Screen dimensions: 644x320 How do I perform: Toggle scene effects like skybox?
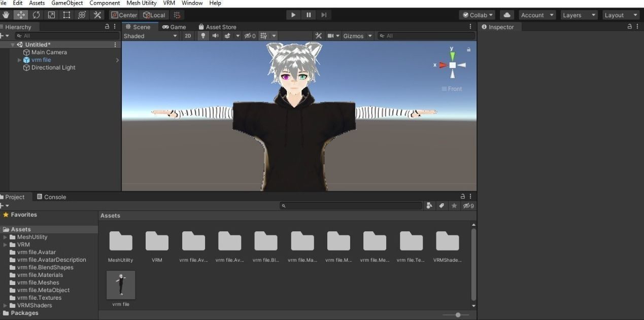click(x=227, y=36)
